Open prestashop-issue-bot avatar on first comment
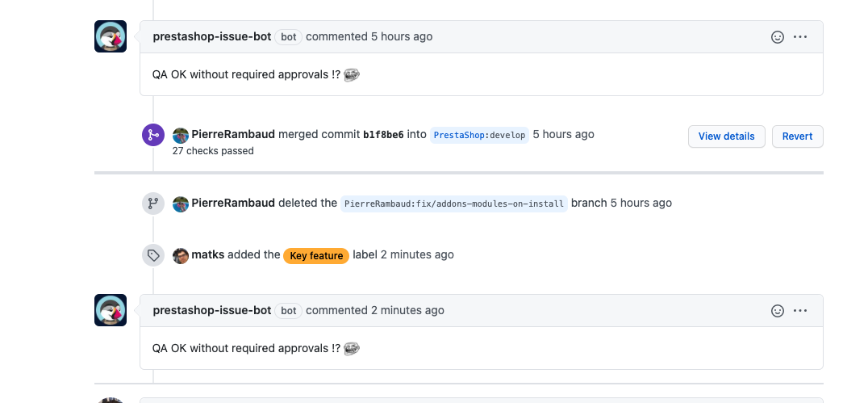Image resolution: width=868 pixels, height=403 pixels. pyautogui.click(x=111, y=36)
